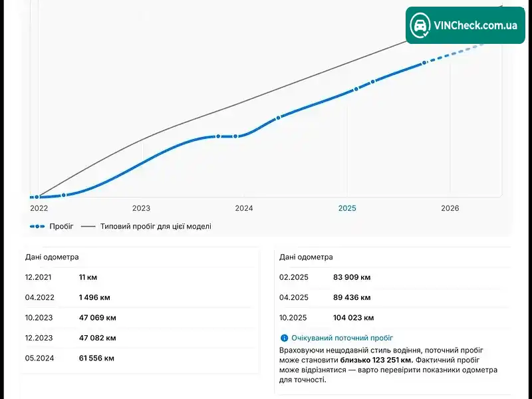532x399 pixels.
Task: Select the highlighted 2025 axis label
Action: pyautogui.click(x=347, y=208)
